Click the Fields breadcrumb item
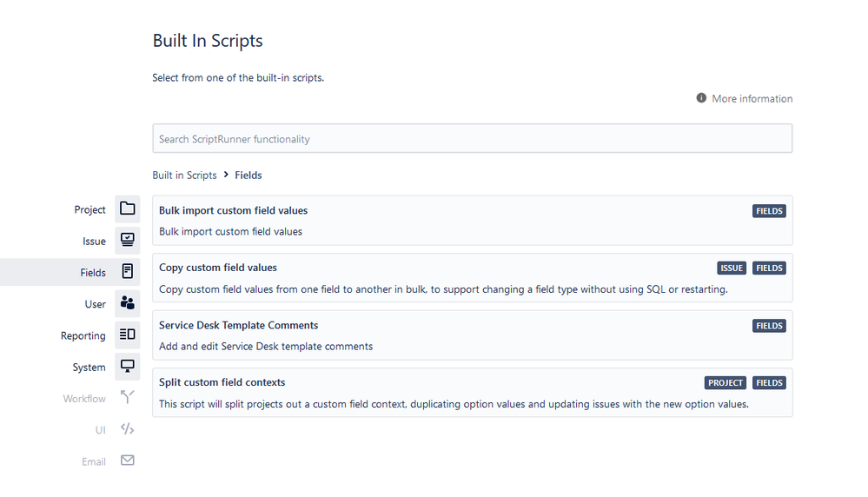This screenshot has width=868, height=497. [248, 176]
